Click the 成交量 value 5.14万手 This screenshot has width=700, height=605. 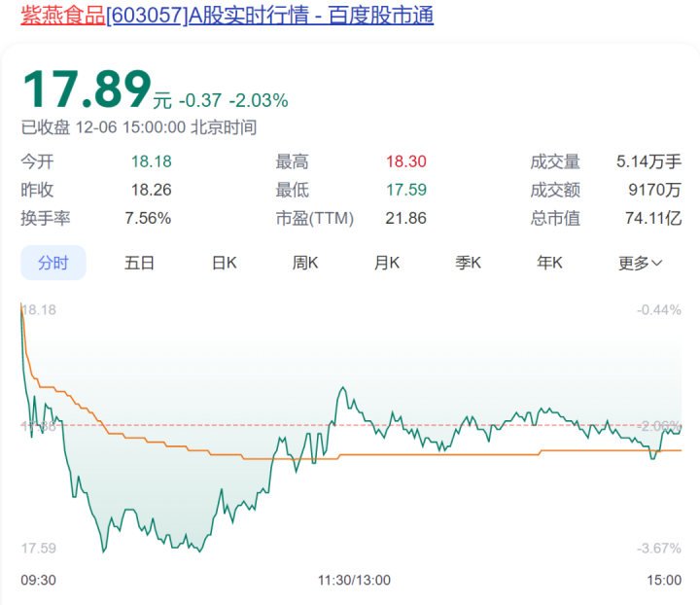tap(648, 161)
